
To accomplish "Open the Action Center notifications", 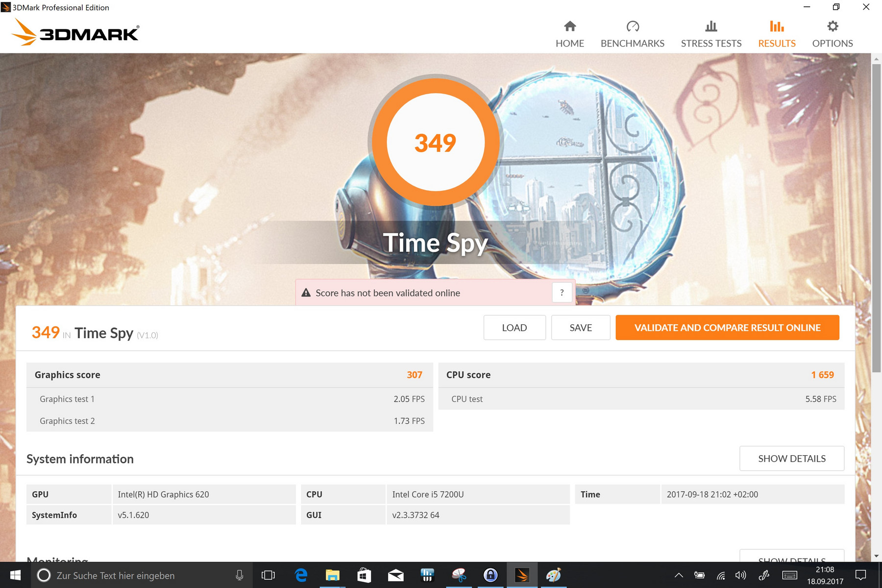I will [860, 575].
